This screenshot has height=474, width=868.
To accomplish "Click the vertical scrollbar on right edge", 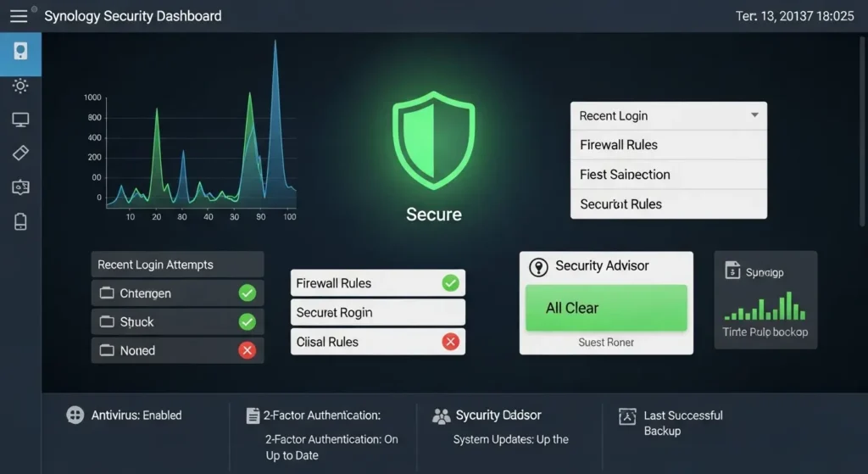I will pyautogui.click(x=862, y=131).
